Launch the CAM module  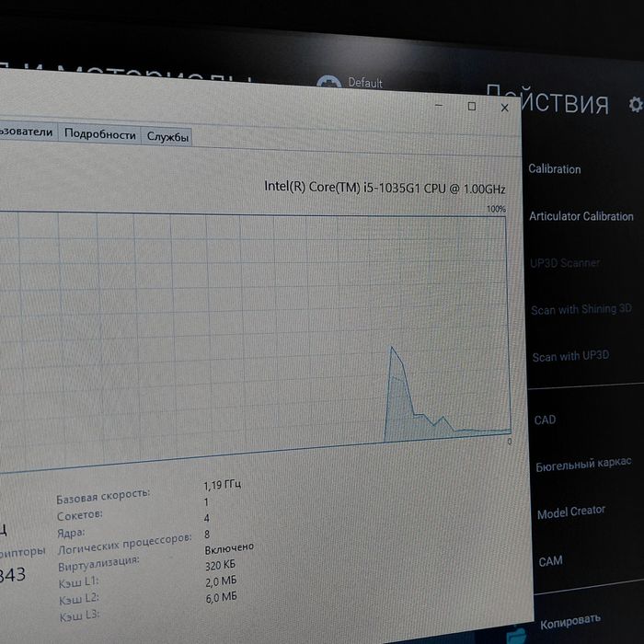coord(550,561)
